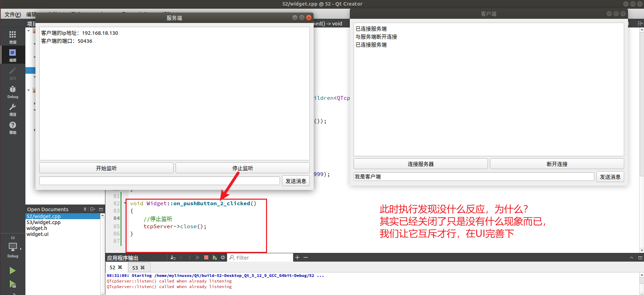The height and width of the screenshot is (295, 644).
Task: Click client IP address line in 服务端 log
Action: 80,33
